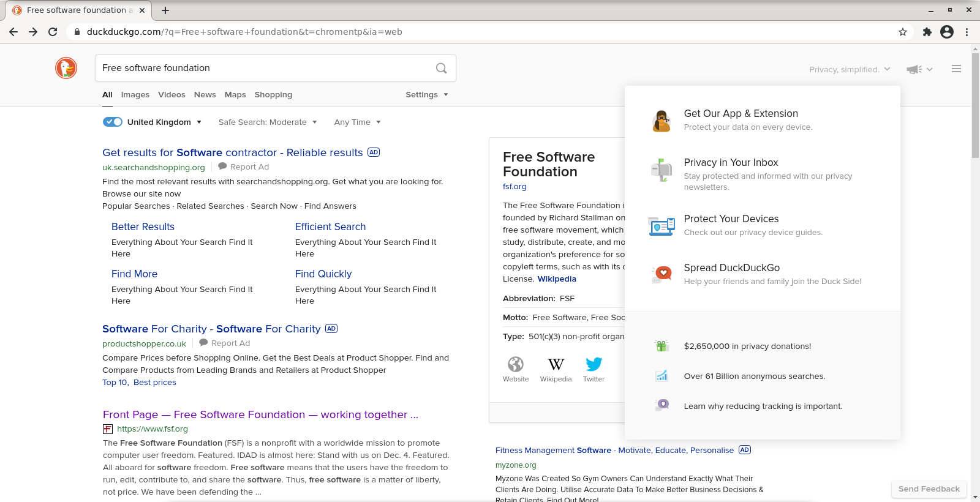The width and height of the screenshot is (980, 502).
Task: Click the fsf.org favicon in result
Action: pyautogui.click(x=108, y=429)
